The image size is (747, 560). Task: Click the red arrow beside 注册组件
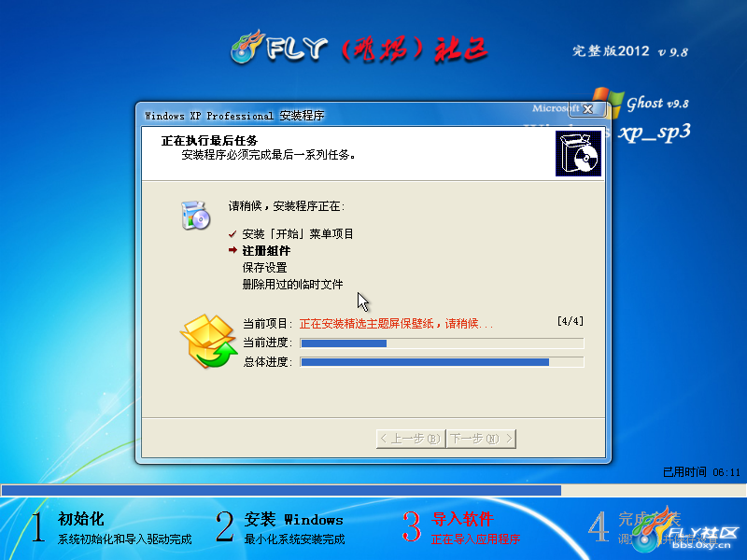[233, 250]
